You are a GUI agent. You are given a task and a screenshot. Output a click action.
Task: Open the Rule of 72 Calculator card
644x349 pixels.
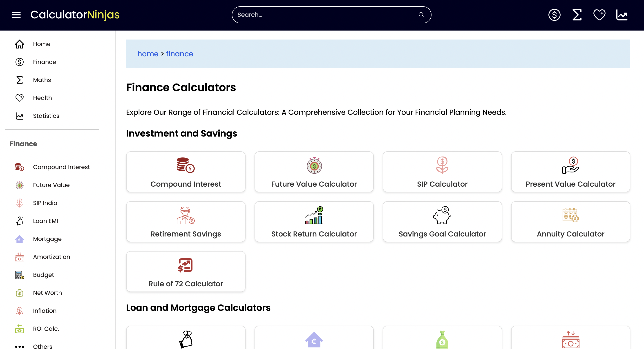[x=186, y=271]
